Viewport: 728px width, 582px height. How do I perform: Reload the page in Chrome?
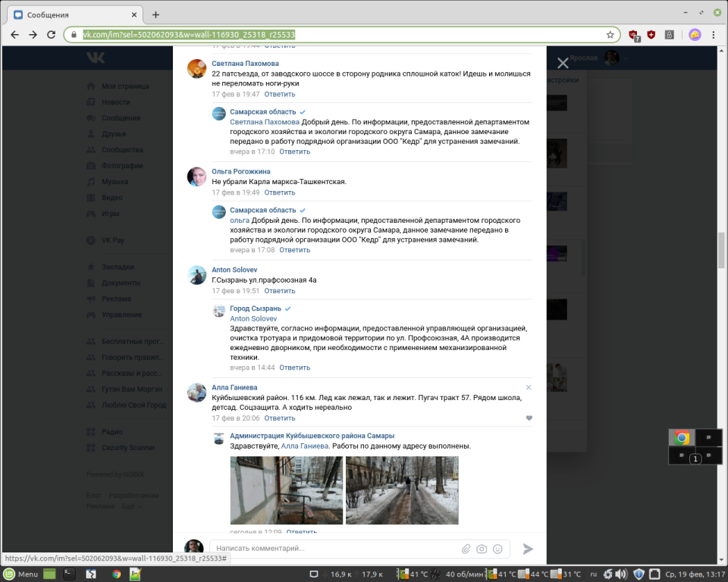(52, 35)
